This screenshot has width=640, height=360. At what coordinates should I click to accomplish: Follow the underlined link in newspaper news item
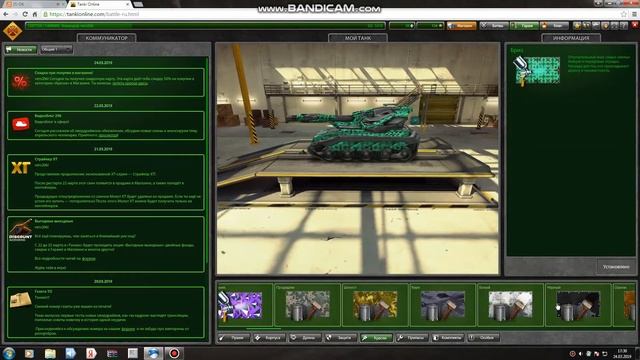coord(128,329)
